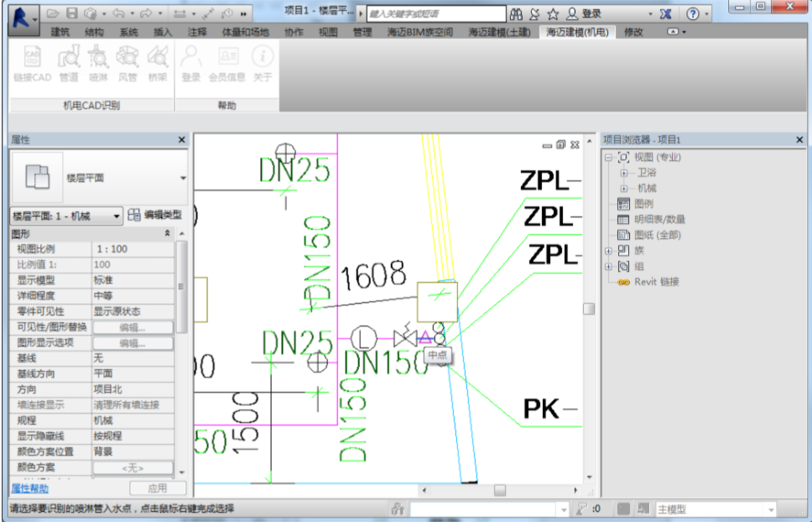Screen dimensions: 812x522
Task: Open the 主模型 dropdown in the status bar
Action: click(x=716, y=509)
